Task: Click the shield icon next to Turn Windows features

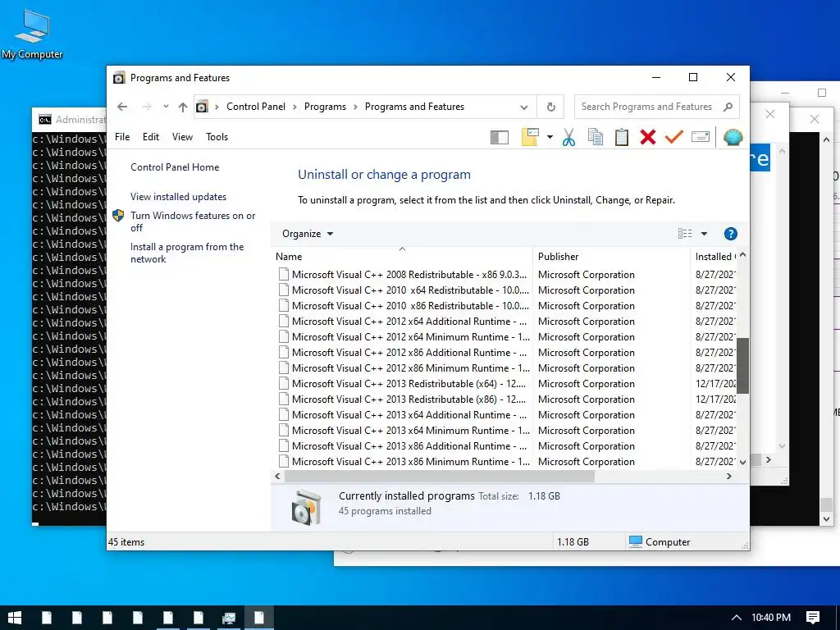Action: pyautogui.click(x=118, y=216)
